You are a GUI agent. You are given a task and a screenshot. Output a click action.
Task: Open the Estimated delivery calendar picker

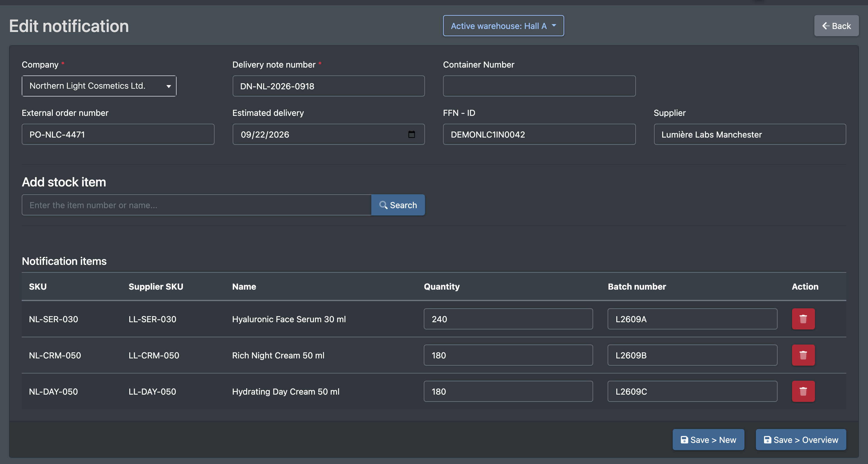[x=411, y=134]
